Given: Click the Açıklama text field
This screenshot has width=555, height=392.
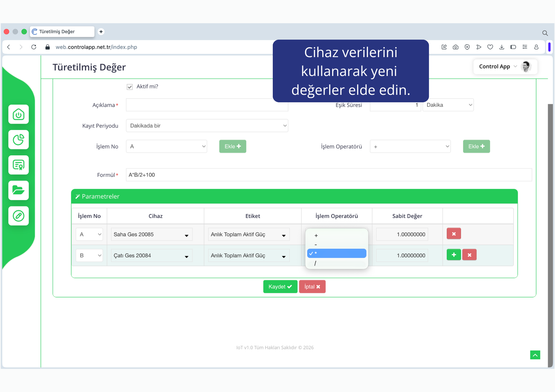Looking at the screenshot, I should click(207, 105).
